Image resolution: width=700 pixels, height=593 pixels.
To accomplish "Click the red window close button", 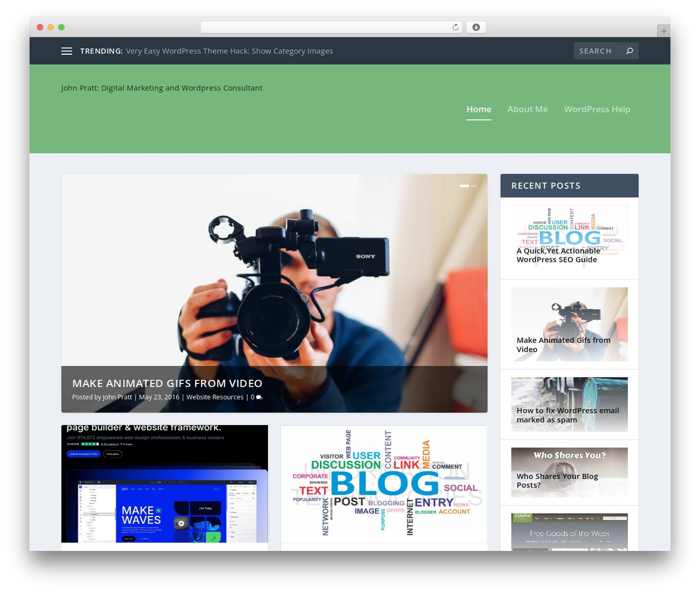I will 40,27.
